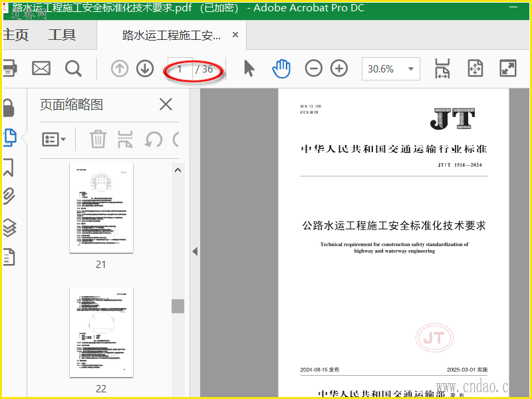Image resolution: width=532 pixels, height=399 pixels.
Task: Click the page break print icon in thumbnails
Action: point(125,139)
